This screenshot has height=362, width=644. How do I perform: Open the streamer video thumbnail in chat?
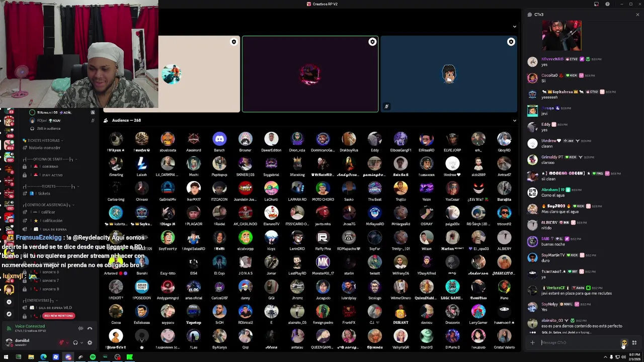561,35
